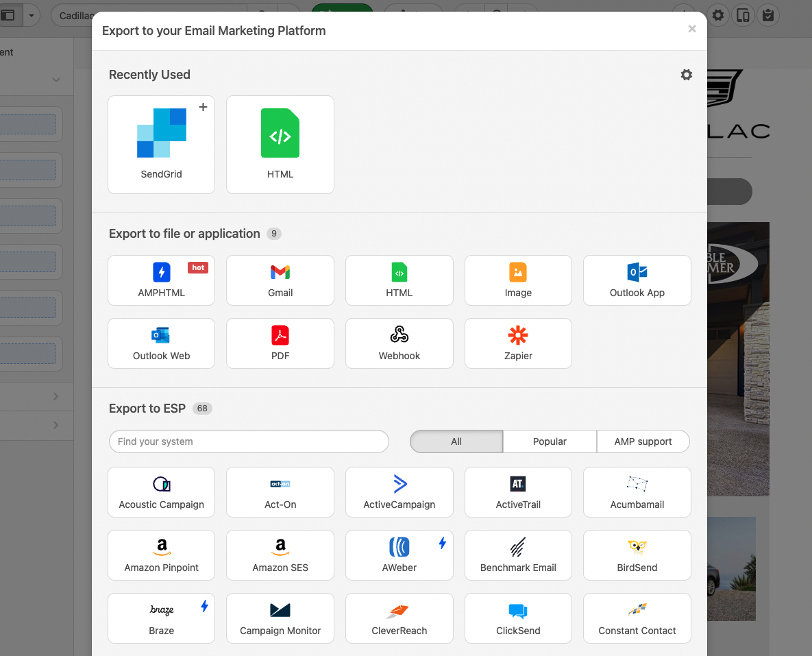
Task: Open the background editor settings gear in toolbar
Action: click(x=718, y=15)
